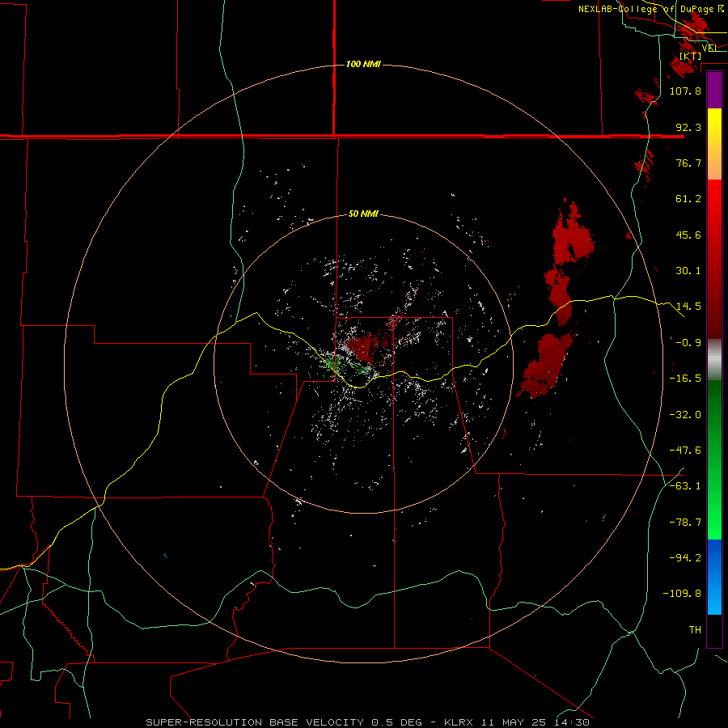728x728 pixels.
Task: Pick the gray segment of the color bar
Action: click(x=714, y=360)
